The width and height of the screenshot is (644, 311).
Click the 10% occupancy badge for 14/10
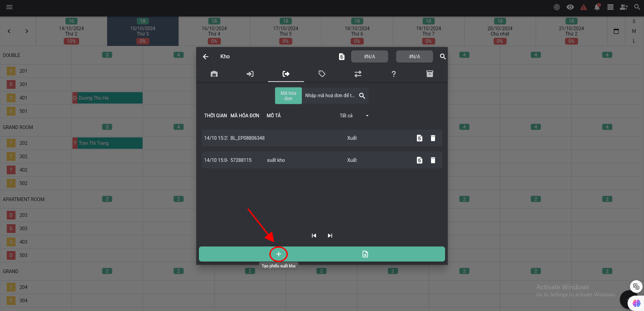[x=71, y=41]
